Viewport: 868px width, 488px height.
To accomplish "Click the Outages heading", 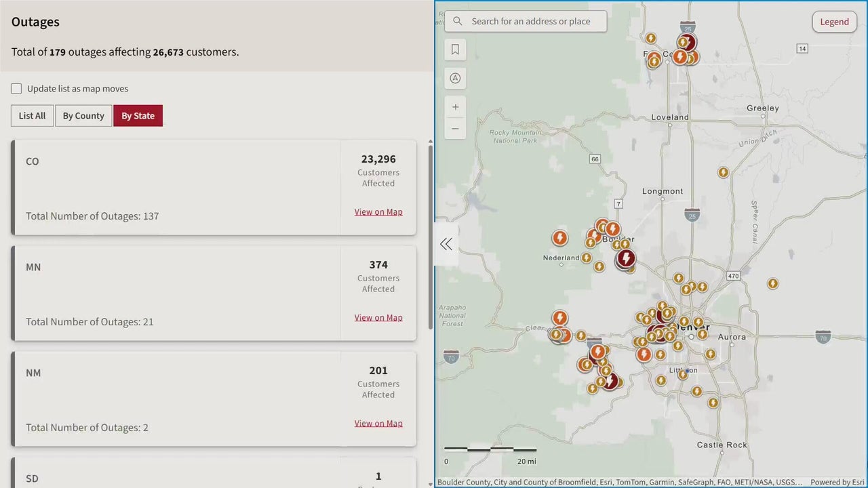I will 35,22.
